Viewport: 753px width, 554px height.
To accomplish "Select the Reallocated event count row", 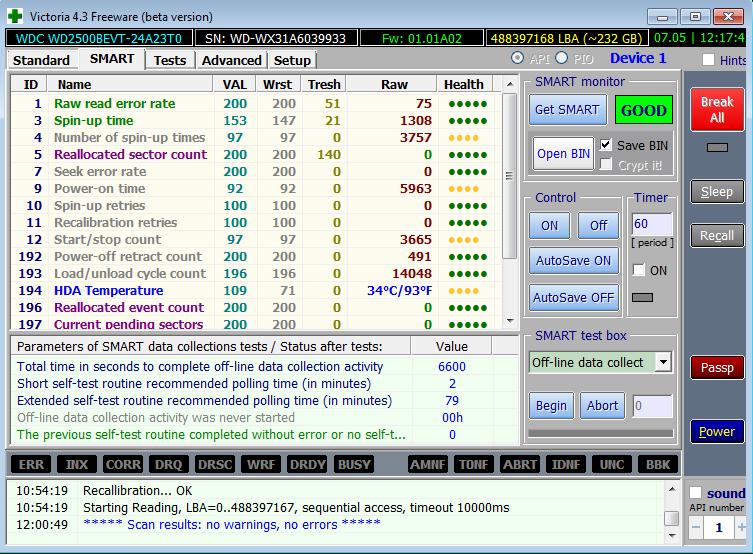I will point(255,308).
